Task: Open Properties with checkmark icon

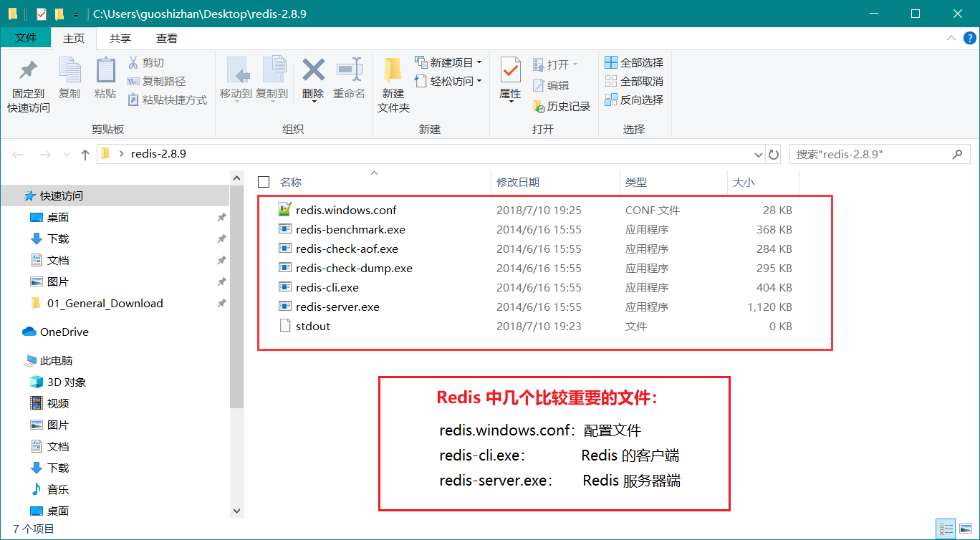Action: (510, 71)
